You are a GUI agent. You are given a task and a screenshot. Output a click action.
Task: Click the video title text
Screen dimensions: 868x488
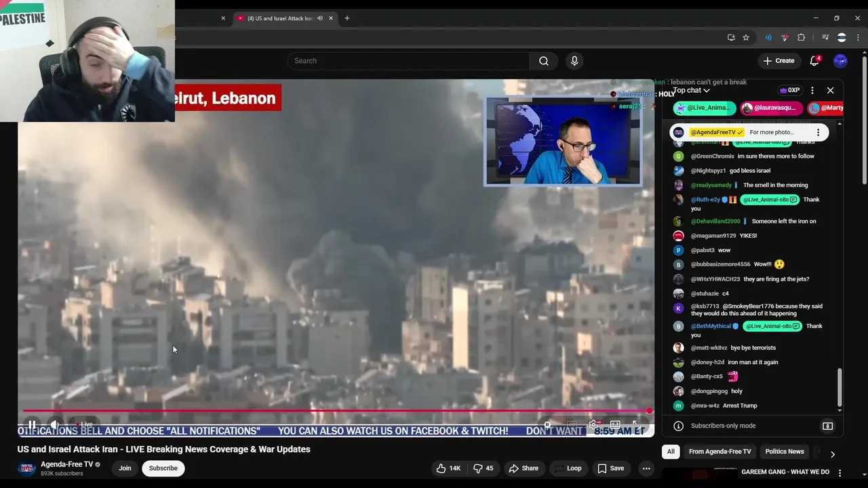coord(164,449)
